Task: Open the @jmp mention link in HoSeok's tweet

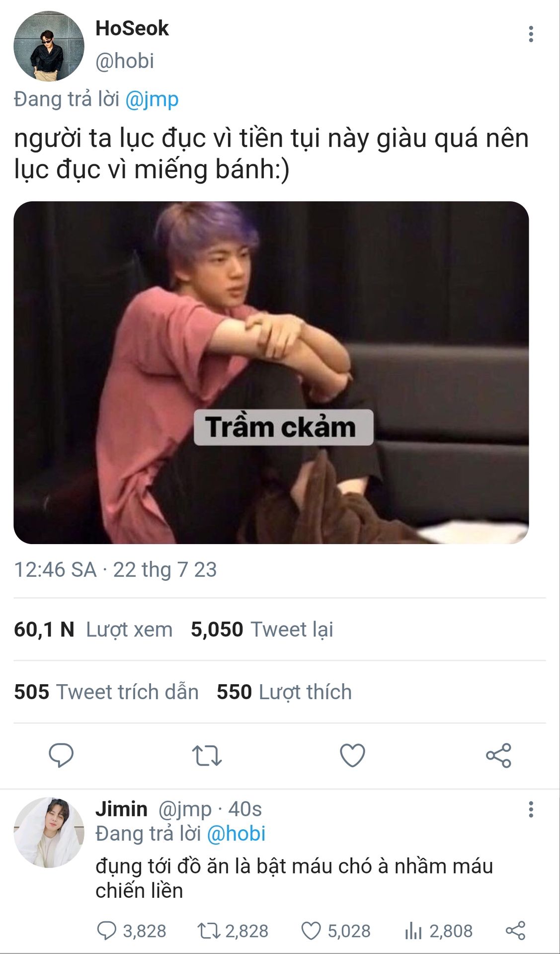Action: pos(152,99)
